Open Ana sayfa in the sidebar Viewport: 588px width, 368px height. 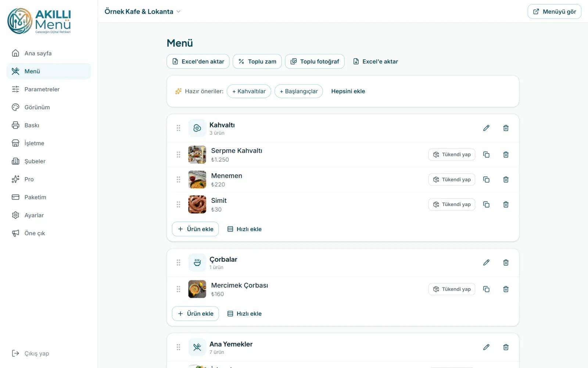point(49,53)
